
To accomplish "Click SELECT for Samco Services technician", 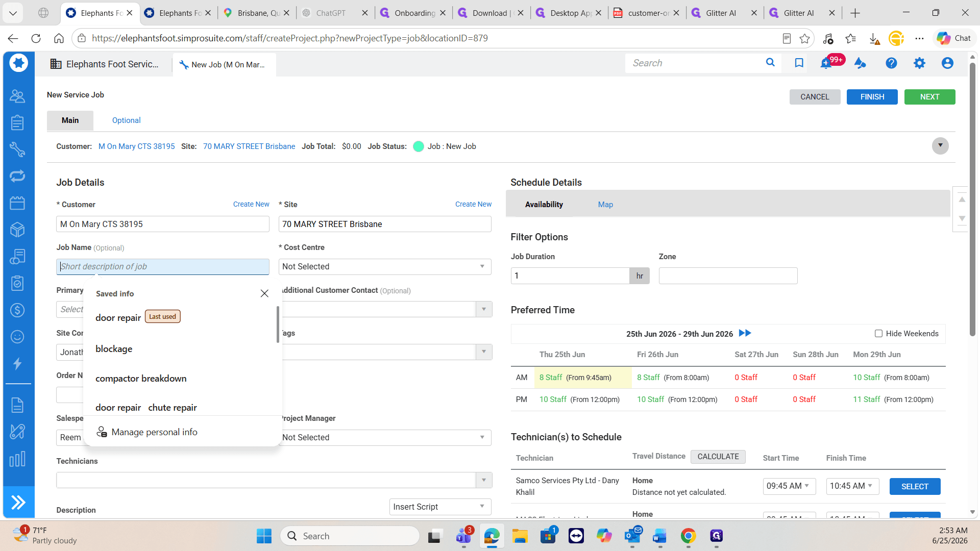I will tap(915, 487).
